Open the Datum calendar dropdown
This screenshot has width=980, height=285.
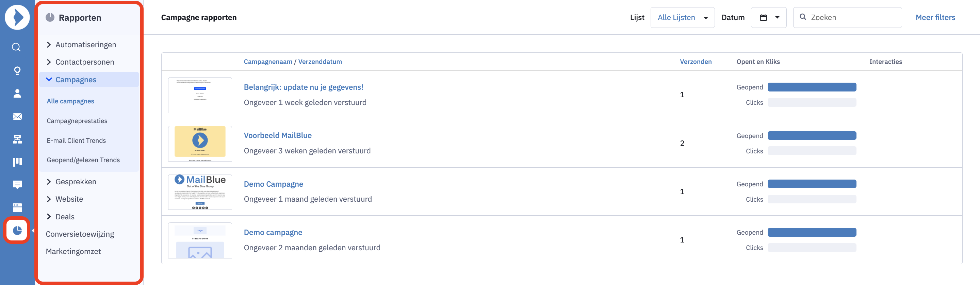click(x=768, y=17)
